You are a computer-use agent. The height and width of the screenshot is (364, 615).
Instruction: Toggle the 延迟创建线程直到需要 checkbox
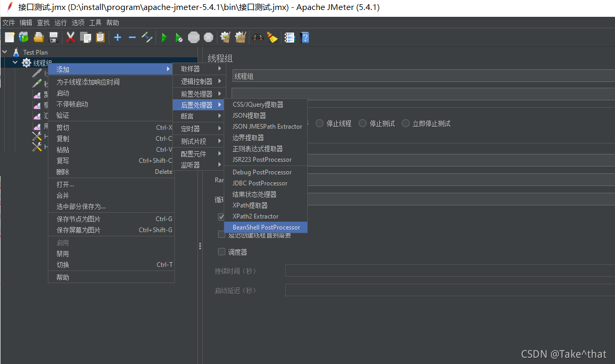(222, 235)
